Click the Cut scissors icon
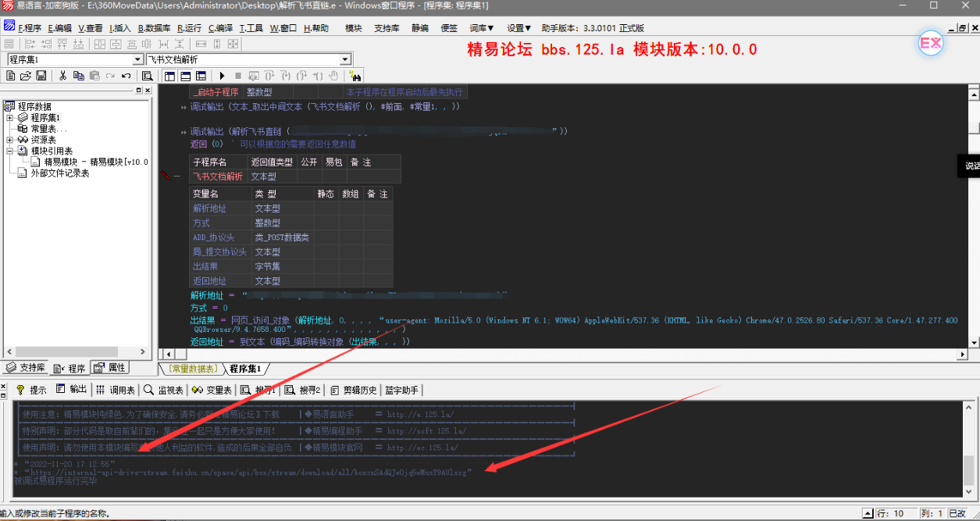Viewport: 980px width, 521px height. (x=63, y=76)
